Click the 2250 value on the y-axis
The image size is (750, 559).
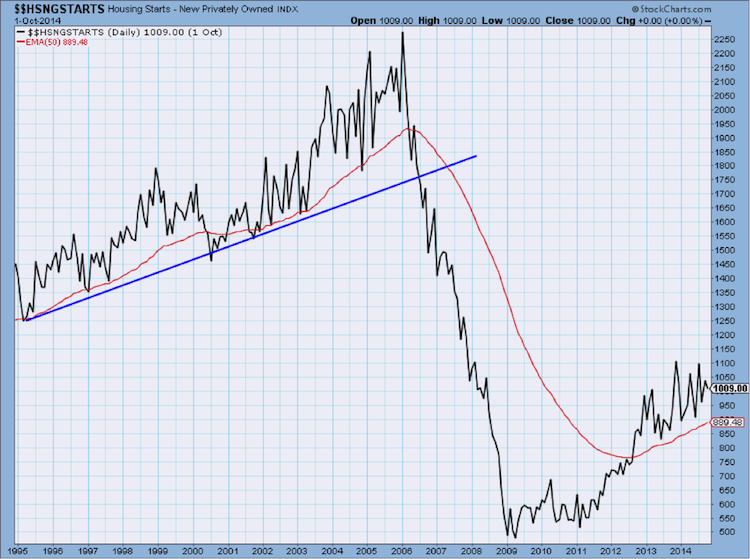tap(724, 39)
